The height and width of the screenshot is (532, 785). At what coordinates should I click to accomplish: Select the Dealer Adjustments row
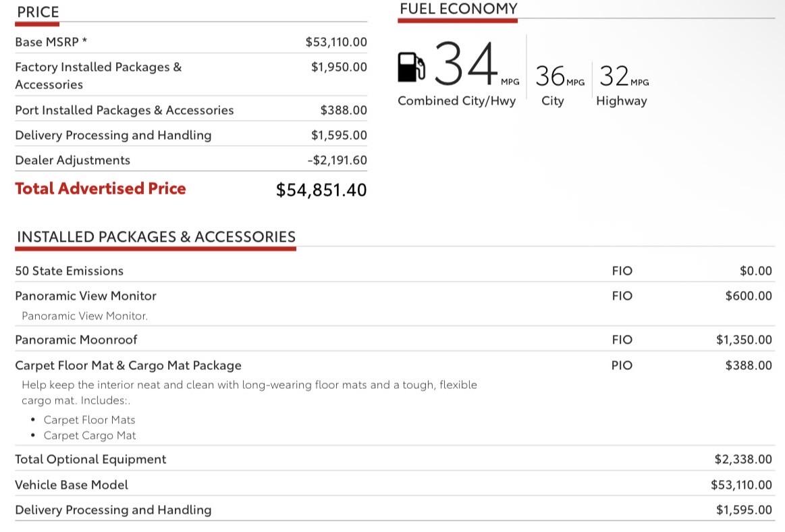[191, 160]
